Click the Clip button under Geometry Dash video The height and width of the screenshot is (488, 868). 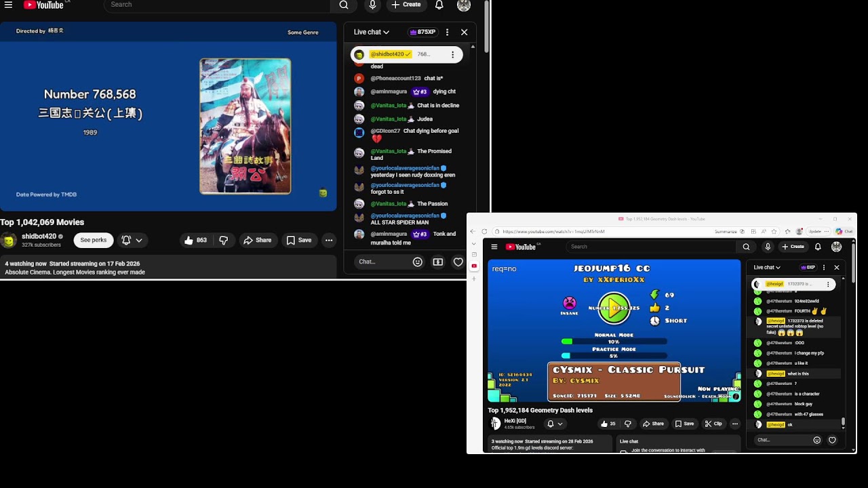tap(713, 424)
